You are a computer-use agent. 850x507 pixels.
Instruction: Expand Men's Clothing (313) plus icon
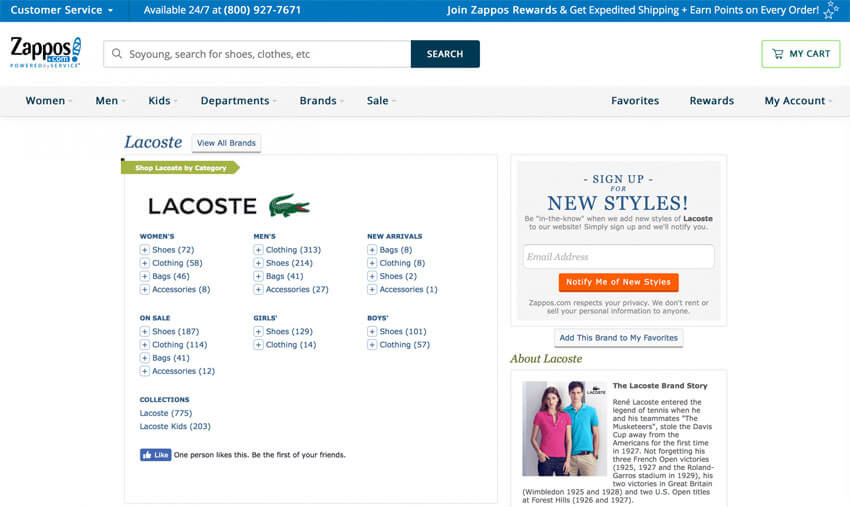click(259, 250)
